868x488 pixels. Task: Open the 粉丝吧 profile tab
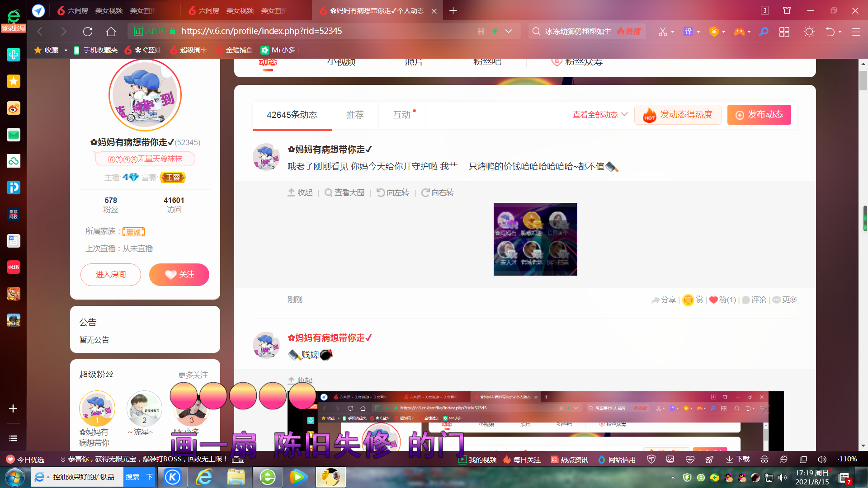click(x=487, y=62)
